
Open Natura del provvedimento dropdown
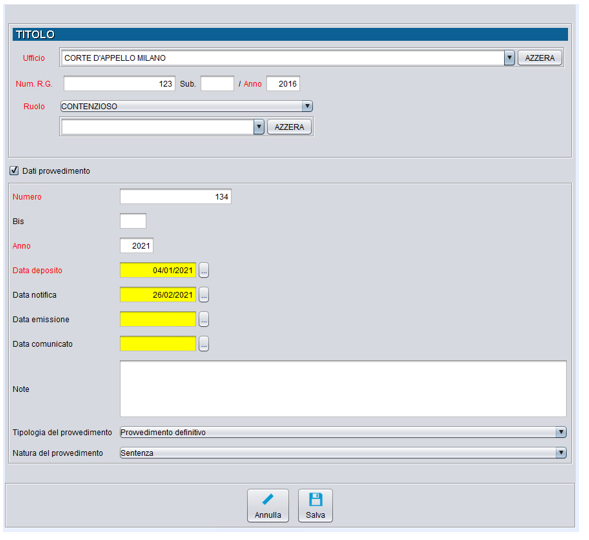pos(343,453)
